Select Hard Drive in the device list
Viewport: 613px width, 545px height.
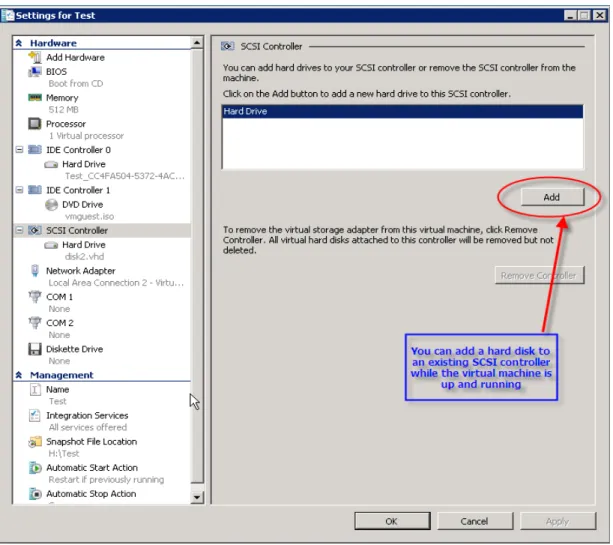[403, 111]
